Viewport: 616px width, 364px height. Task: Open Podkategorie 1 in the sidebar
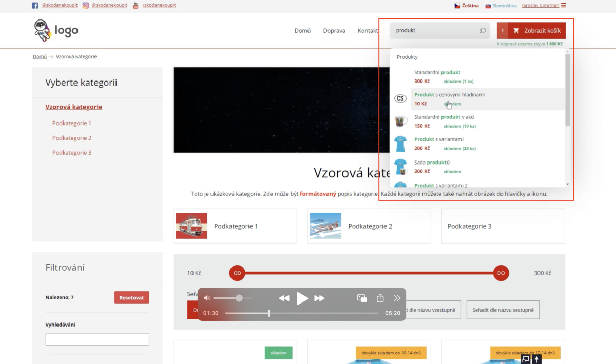click(72, 123)
